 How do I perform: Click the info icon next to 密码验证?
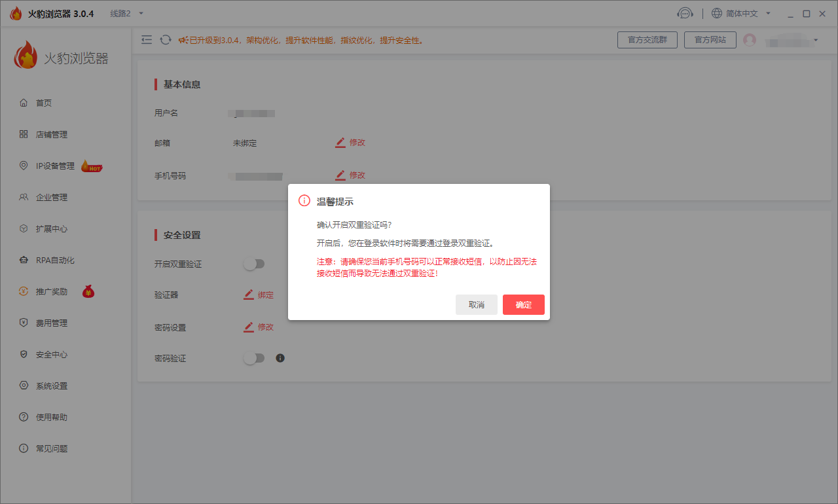280,358
